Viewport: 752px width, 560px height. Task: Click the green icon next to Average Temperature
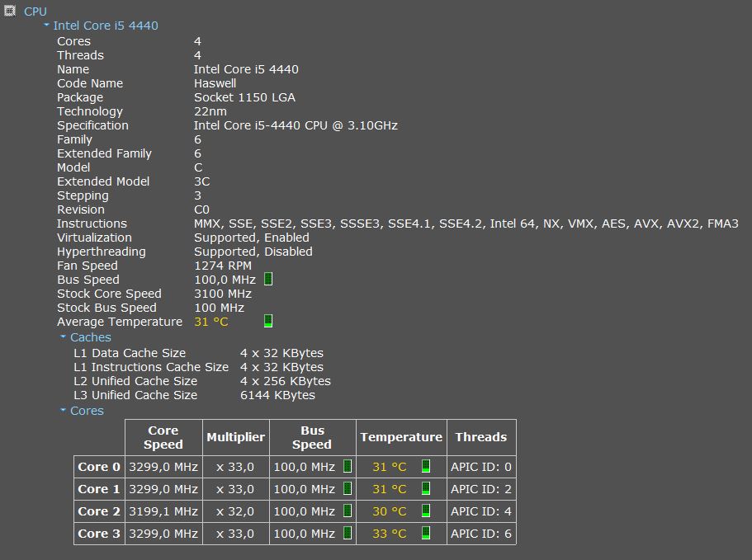pos(266,321)
